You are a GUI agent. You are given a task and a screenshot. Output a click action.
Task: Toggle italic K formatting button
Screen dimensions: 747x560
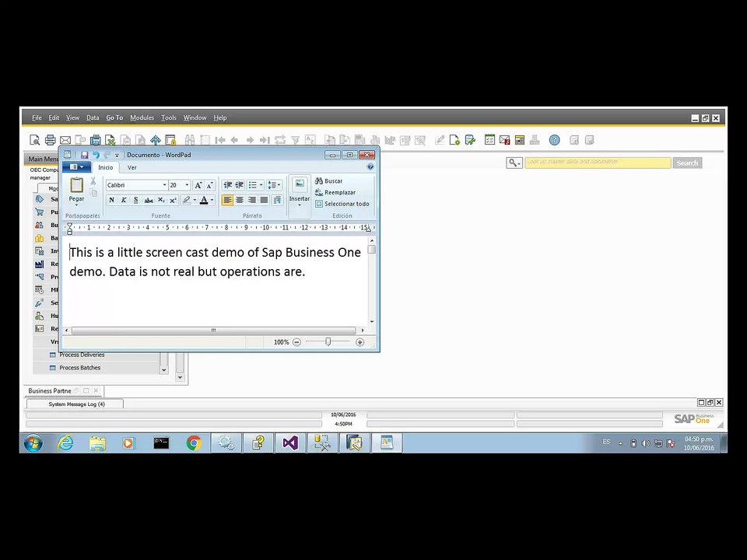coord(124,200)
